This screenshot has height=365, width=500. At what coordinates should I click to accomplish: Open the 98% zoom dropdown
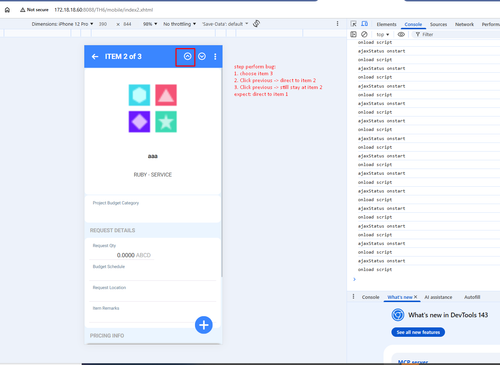[x=150, y=24]
